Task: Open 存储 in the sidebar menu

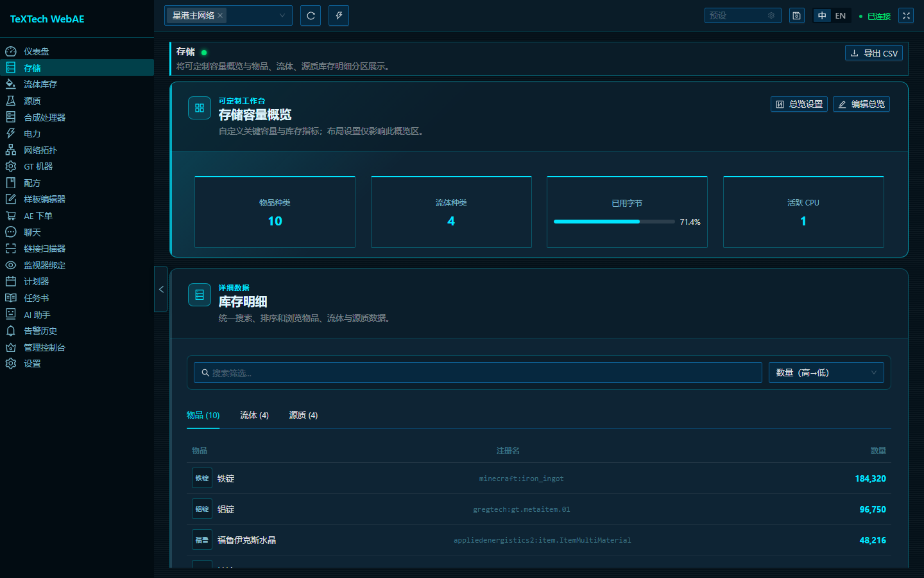Action: coord(77,67)
